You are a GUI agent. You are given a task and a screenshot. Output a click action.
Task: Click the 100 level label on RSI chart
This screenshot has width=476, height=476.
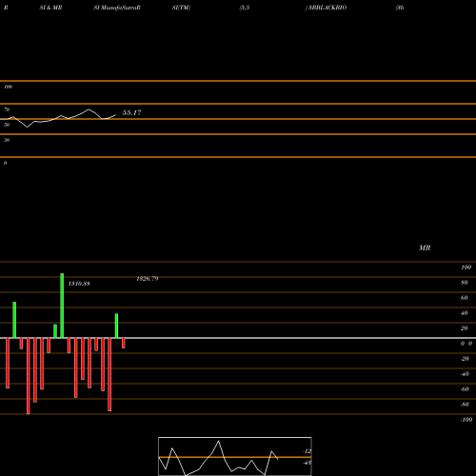pos(8,87)
